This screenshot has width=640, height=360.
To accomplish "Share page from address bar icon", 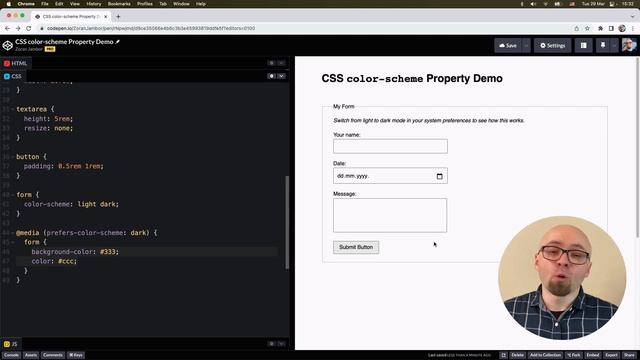I will 576,28.
